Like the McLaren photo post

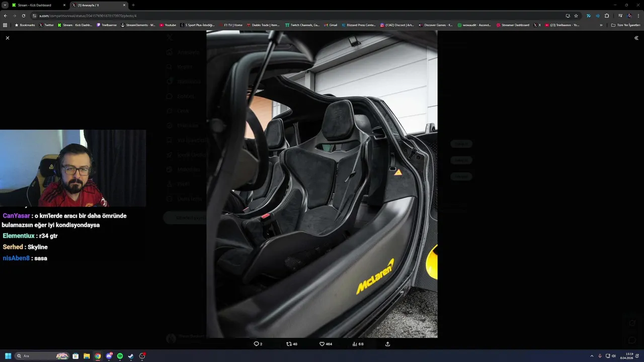click(x=326, y=344)
